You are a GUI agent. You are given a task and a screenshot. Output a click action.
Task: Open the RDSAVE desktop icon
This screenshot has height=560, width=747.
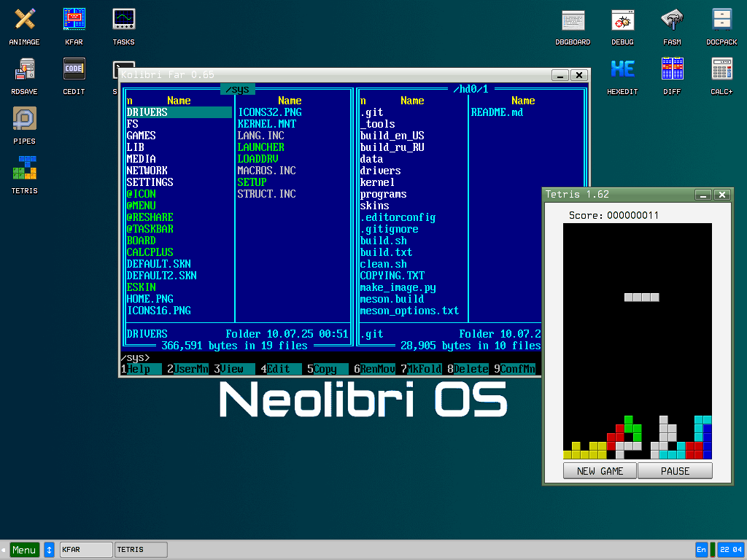24,76
